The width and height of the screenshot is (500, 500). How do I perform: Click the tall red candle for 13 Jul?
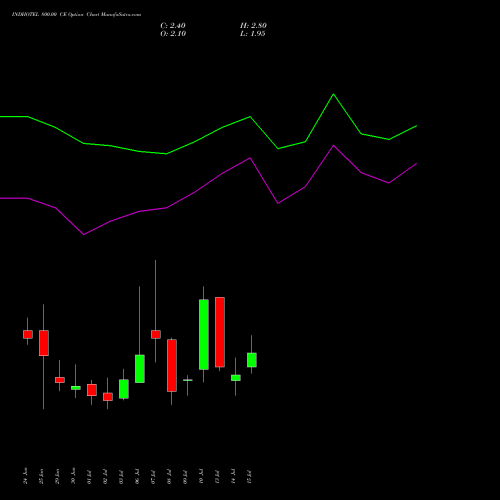point(220,332)
